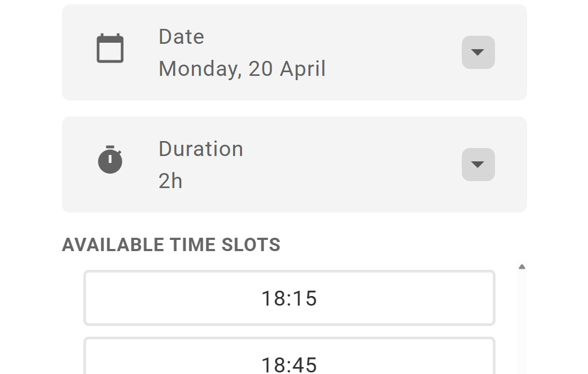Tap the calendar glyph in the Date row

[109, 48]
